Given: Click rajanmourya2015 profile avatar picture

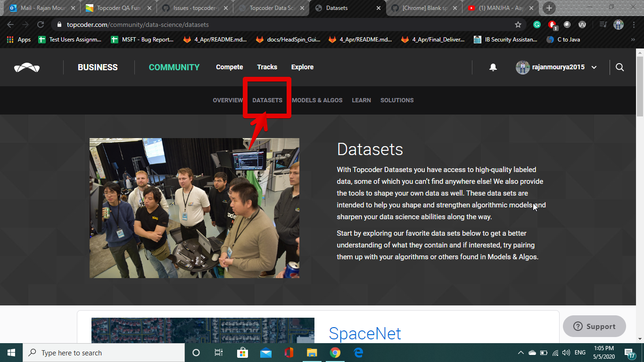Looking at the screenshot, I should coord(522,67).
